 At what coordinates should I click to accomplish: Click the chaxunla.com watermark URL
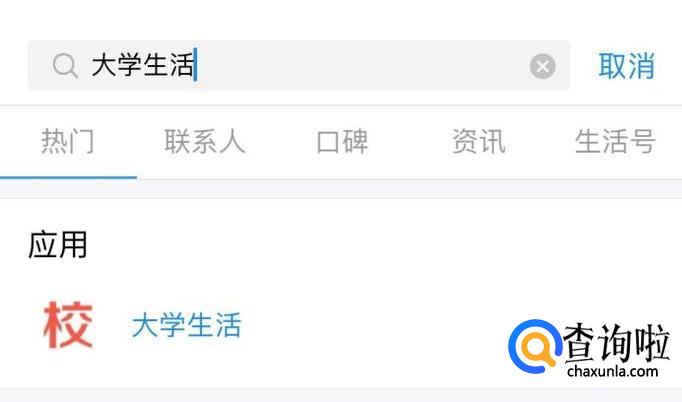pos(612,371)
